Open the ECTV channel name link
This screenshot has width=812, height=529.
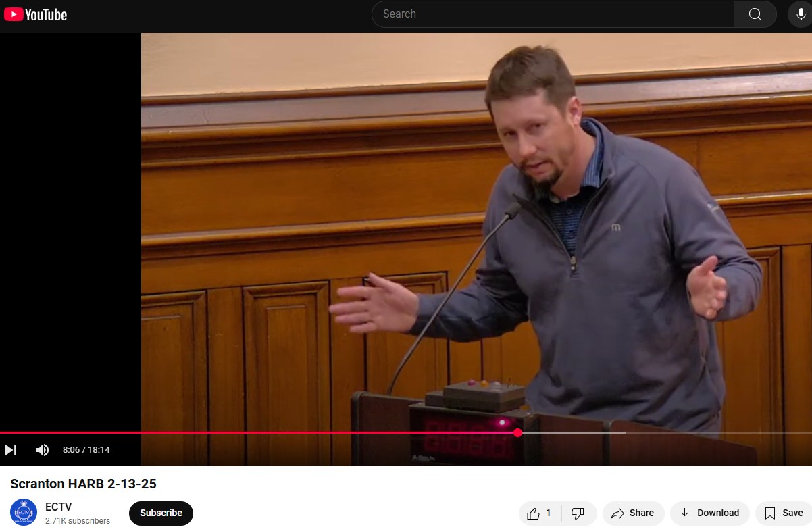(58, 507)
